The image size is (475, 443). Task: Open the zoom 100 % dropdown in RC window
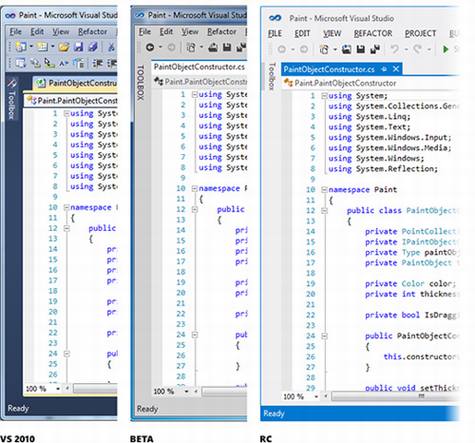pyautogui.click(x=316, y=397)
